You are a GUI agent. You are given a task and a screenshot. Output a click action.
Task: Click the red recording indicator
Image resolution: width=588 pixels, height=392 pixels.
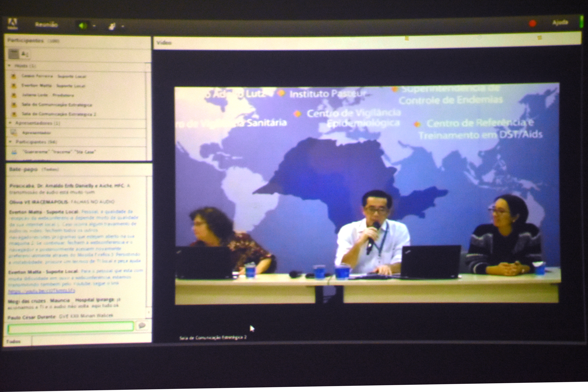click(533, 23)
